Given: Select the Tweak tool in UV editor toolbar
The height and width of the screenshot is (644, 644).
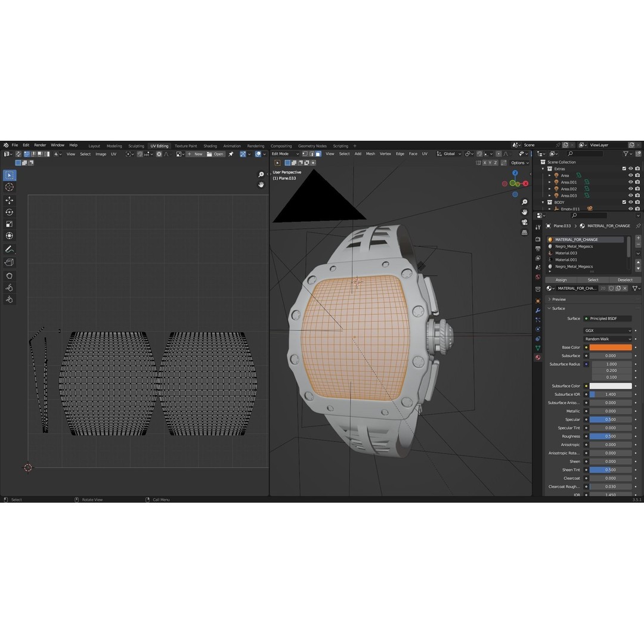Looking at the screenshot, I should pos(9,175).
